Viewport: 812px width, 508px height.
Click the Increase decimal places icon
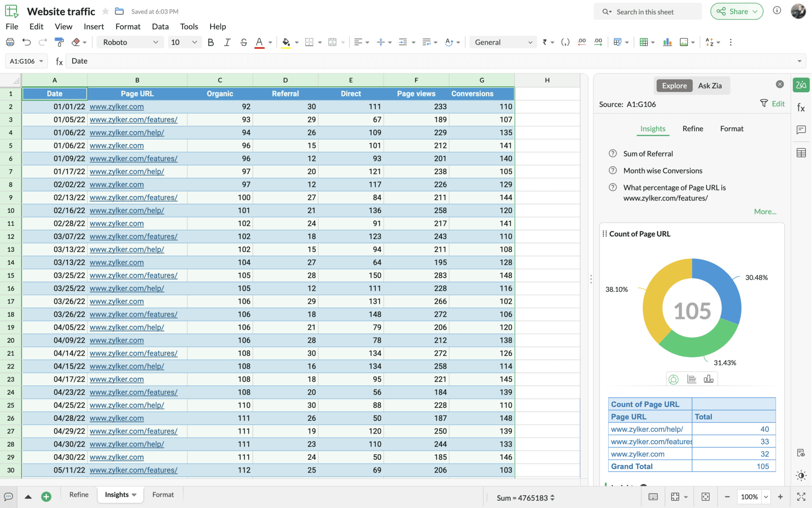(598, 42)
